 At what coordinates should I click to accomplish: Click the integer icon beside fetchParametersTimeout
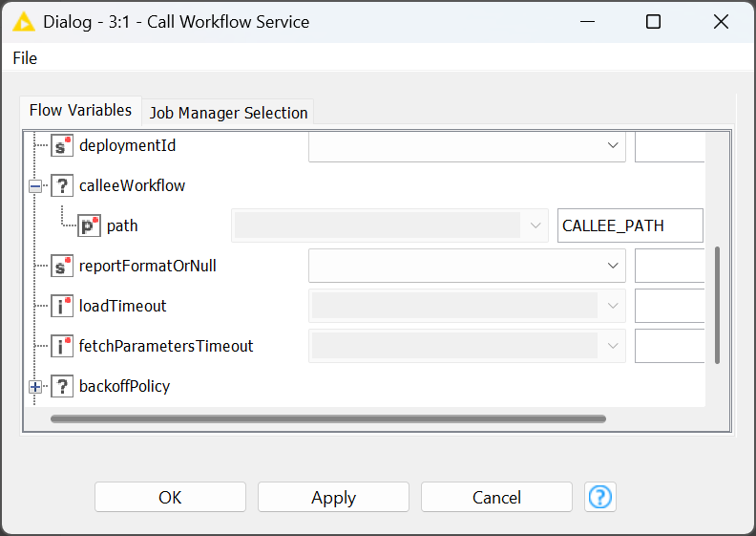coord(62,347)
